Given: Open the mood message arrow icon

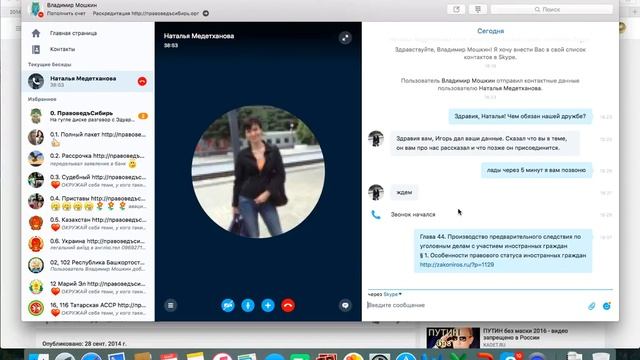Looking at the screenshot, I should pos(206,13).
